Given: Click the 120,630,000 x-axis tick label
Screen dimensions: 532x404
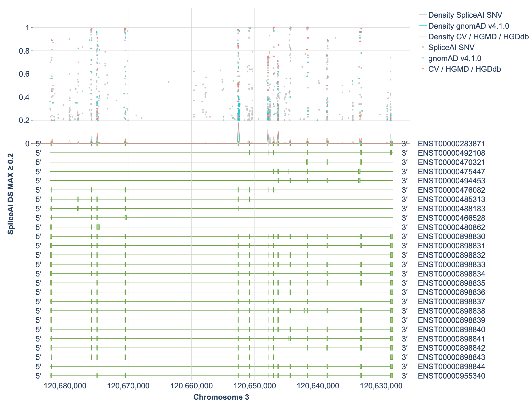Looking at the screenshot, I should [381, 386].
